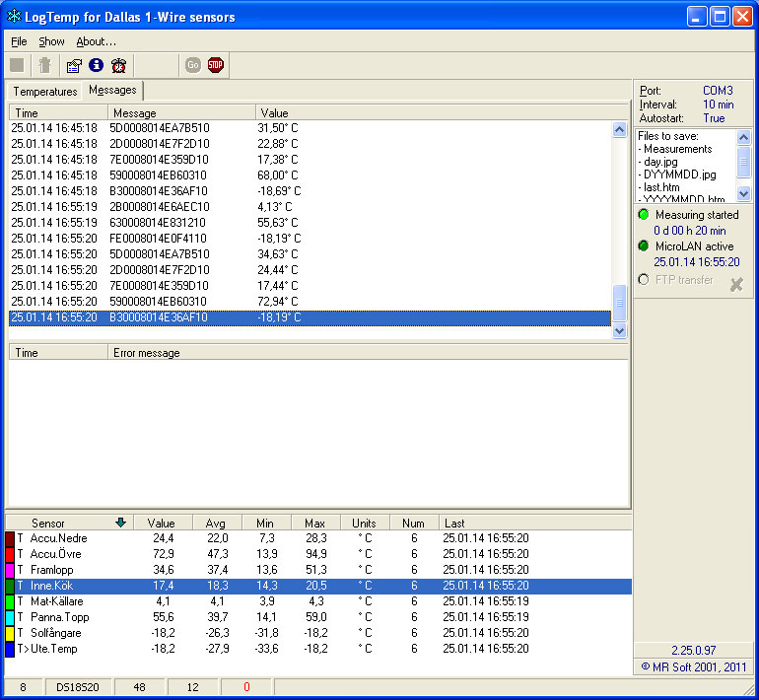Open the File menu
This screenshot has width=759, height=700.
[19, 41]
